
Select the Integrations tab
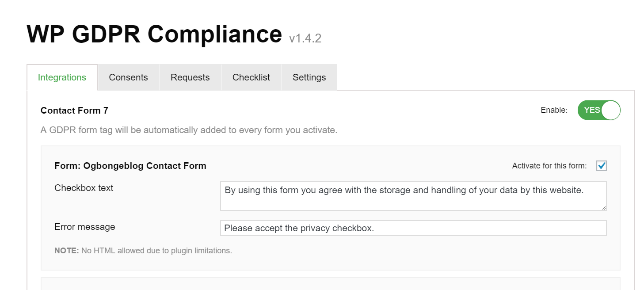[62, 77]
